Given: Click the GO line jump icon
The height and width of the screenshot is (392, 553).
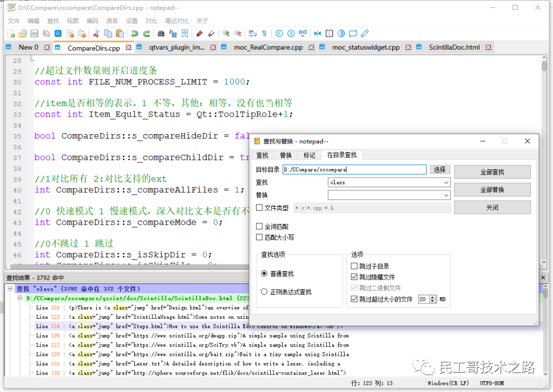Looking at the screenshot, I should pos(303,33).
